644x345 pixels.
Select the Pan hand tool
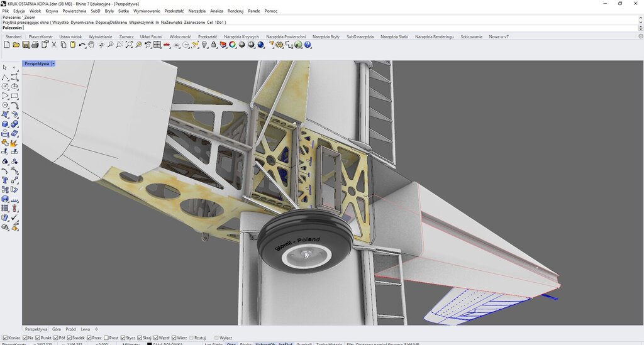pyautogui.click(x=92, y=45)
